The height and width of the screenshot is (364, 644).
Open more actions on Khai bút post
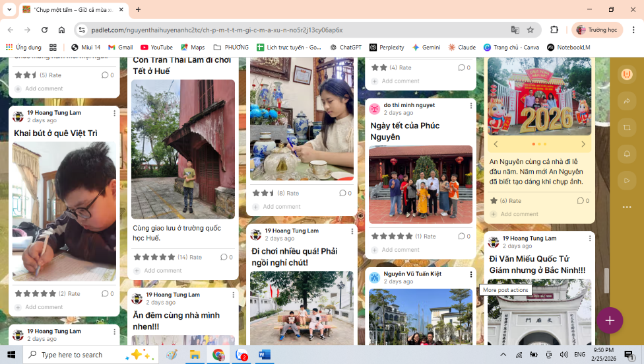pos(114,114)
